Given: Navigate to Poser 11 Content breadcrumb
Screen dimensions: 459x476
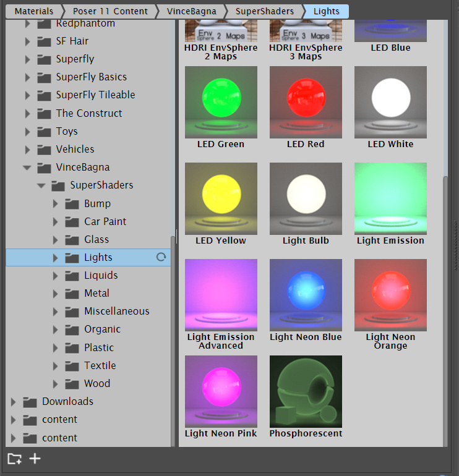Looking at the screenshot, I should 109,11.
